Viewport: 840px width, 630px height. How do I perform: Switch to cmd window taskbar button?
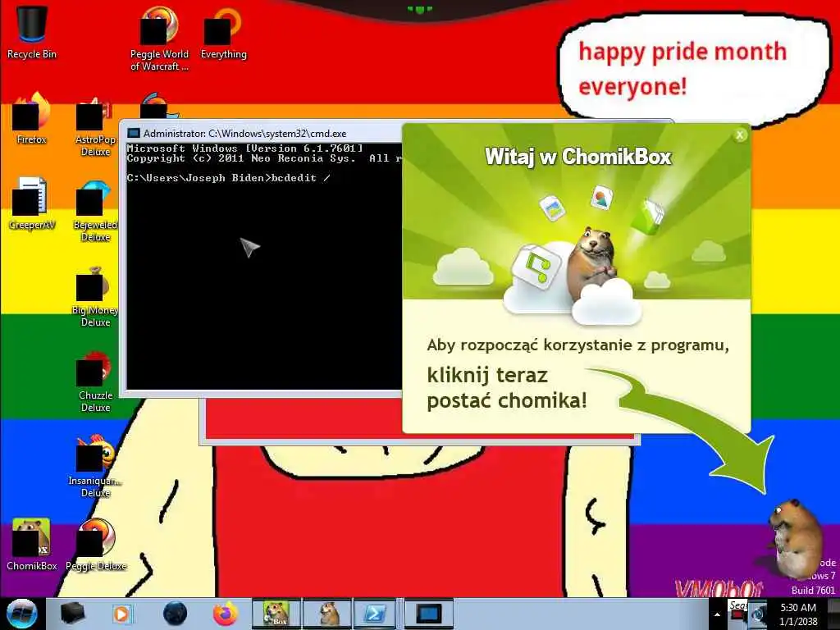429,614
